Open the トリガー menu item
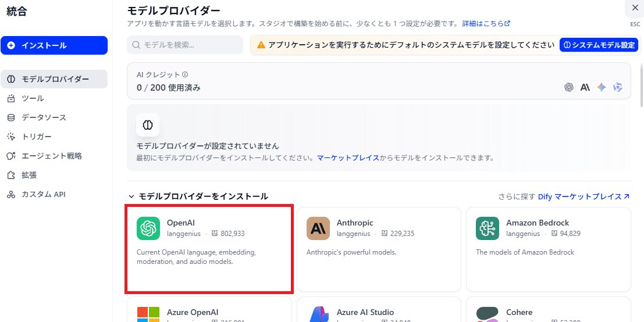The height and width of the screenshot is (322, 644). (54, 137)
